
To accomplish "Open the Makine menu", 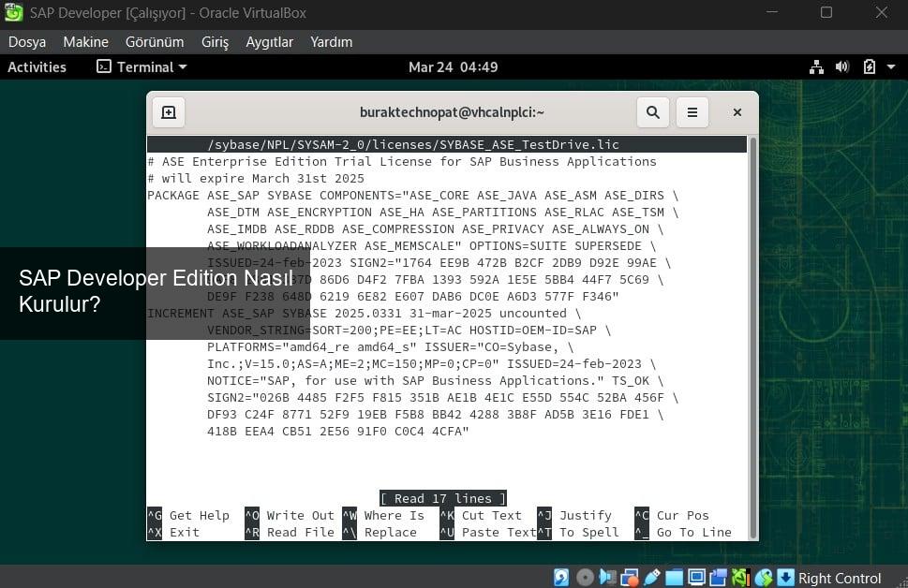I will (x=85, y=42).
